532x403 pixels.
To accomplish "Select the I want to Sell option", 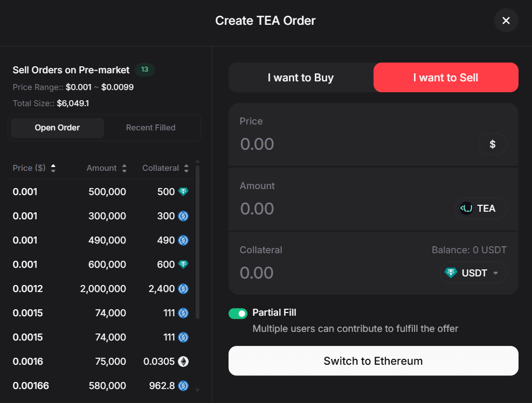I will (446, 78).
